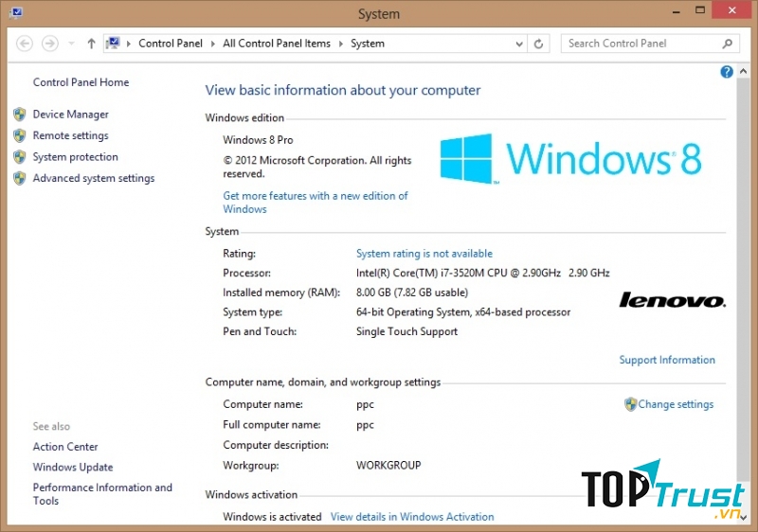Click the shield icon beside Change settings

[630, 404]
